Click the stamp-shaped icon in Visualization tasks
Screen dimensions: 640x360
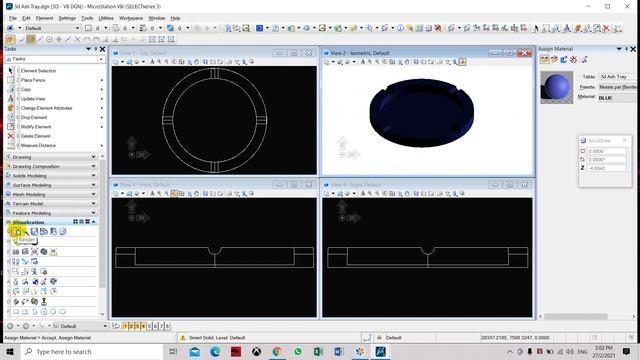pos(43,302)
